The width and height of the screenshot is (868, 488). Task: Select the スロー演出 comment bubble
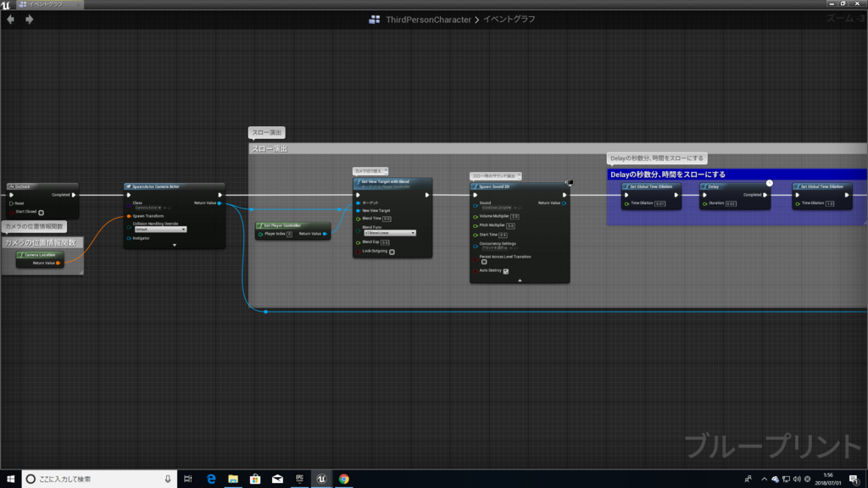pos(267,132)
